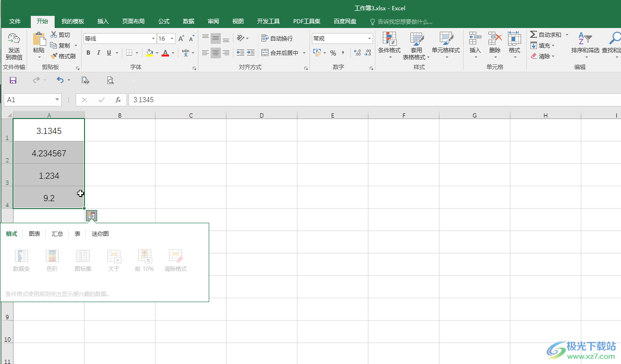Click 填充 (Fill) button
Image resolution: width=621 pixels, height=364 pixels.
(542, 46)
